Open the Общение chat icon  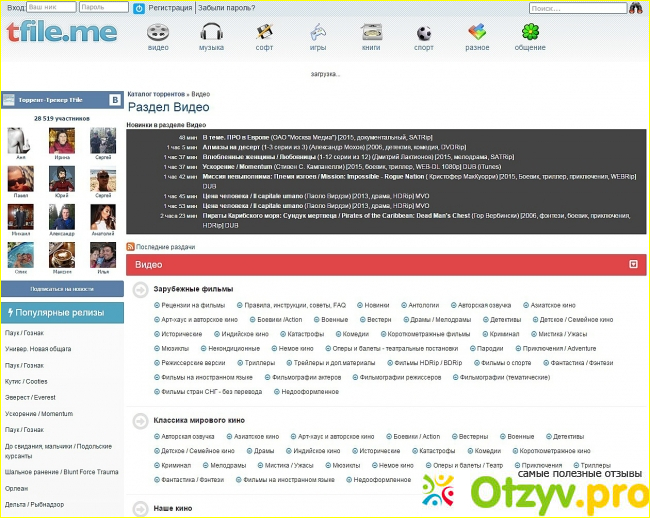click(530, 32)
